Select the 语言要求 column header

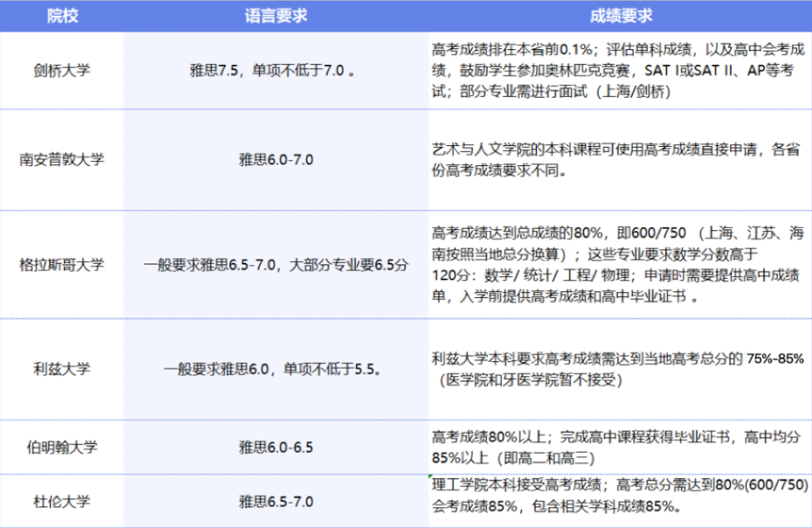point(276,16)
